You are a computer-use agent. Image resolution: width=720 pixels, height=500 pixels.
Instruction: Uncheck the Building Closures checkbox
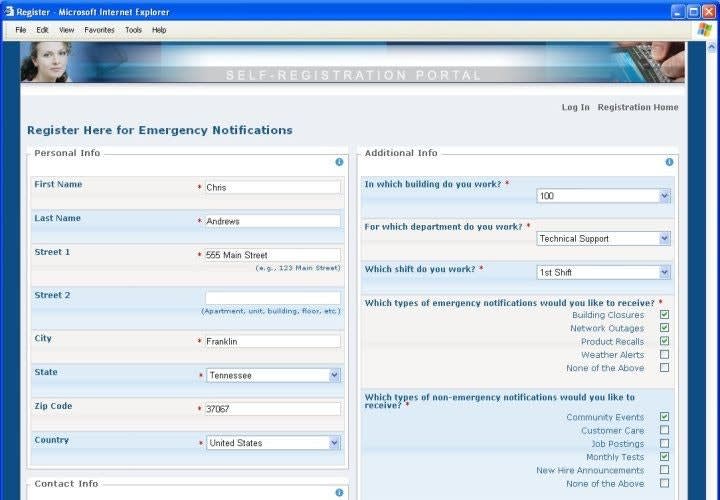(664, 315)
